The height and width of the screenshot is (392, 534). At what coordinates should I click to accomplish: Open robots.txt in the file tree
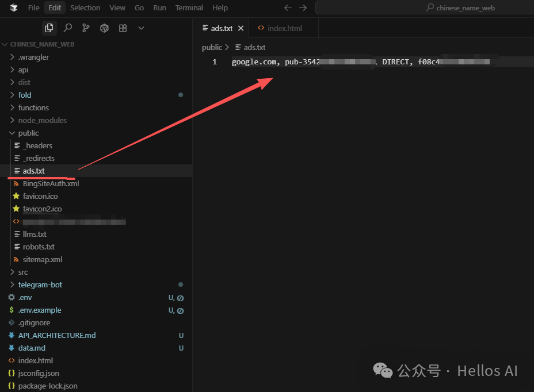[39, 247]
